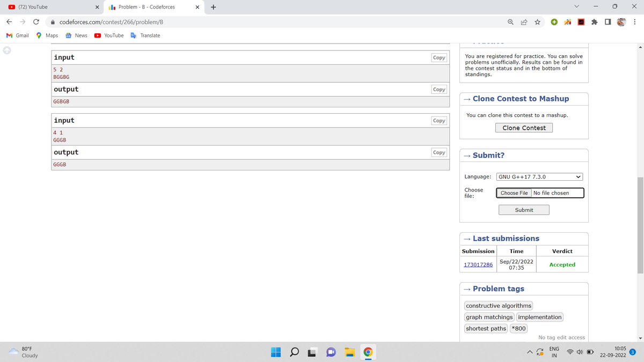Click the colorful pencil extension icon
Screen dimensions: 644x362
[567, 22]
